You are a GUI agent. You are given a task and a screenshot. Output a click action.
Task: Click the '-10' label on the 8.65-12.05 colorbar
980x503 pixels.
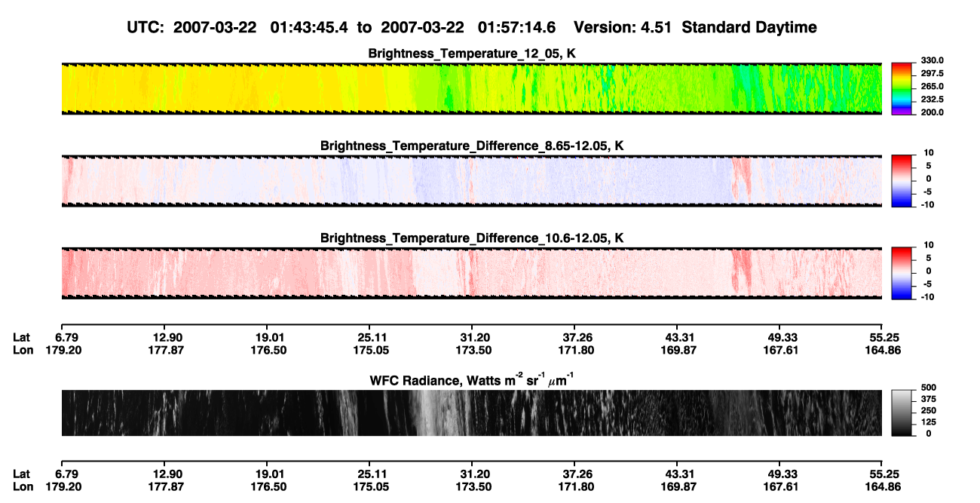pyautogui.click(x=928, y=204)
